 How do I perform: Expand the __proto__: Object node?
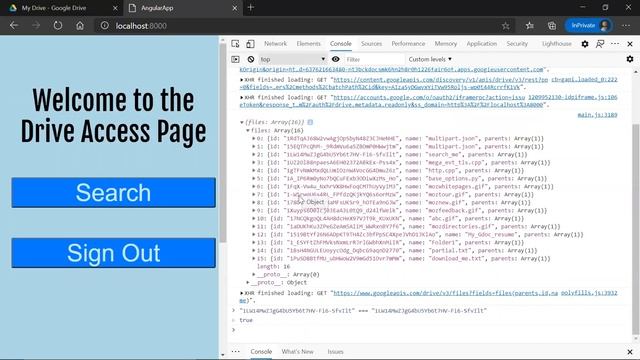click(x=248, y=282)
